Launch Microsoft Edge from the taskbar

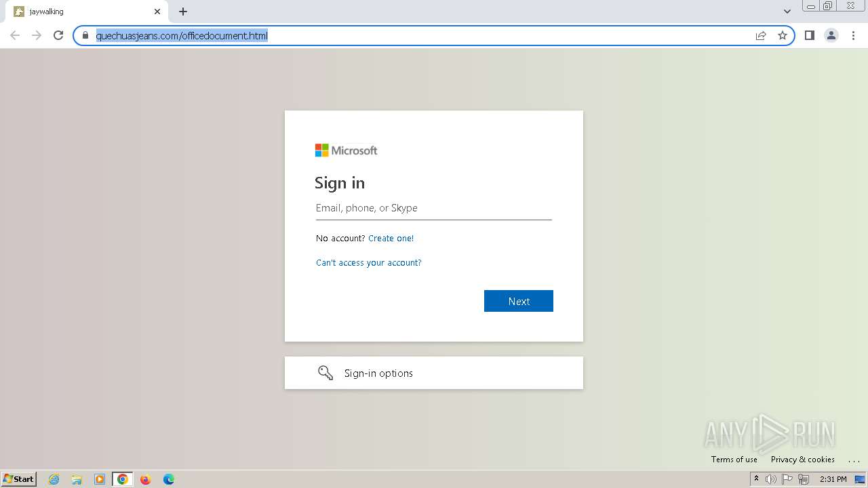(x=168, y=479)
